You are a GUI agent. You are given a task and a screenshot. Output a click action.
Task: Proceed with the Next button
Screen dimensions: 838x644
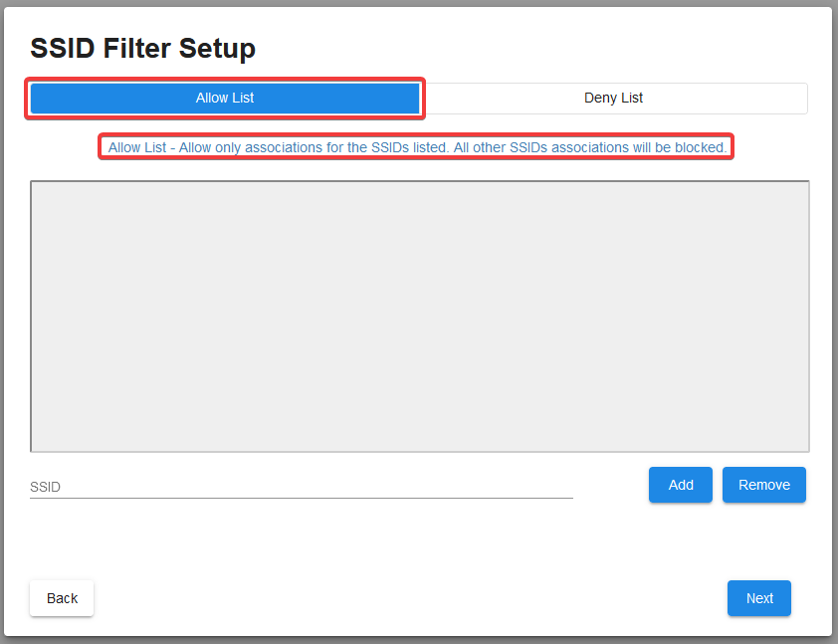click(758, 598)
